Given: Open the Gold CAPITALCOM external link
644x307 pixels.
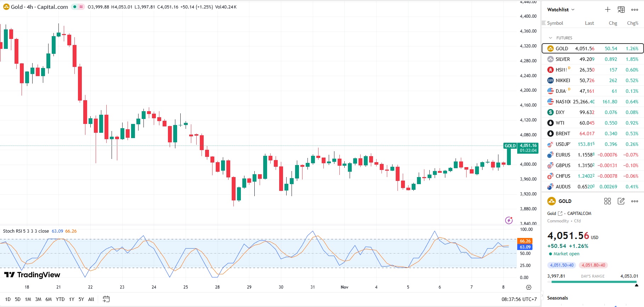Looking at the screenshot, I should (x=560, y=214).
